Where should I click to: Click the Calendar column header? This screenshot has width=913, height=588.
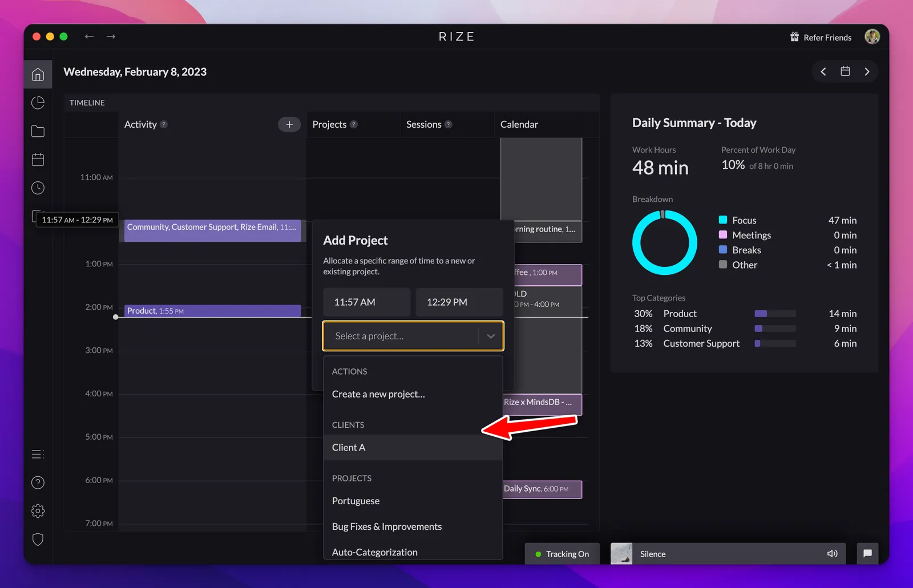pos(519,124)
